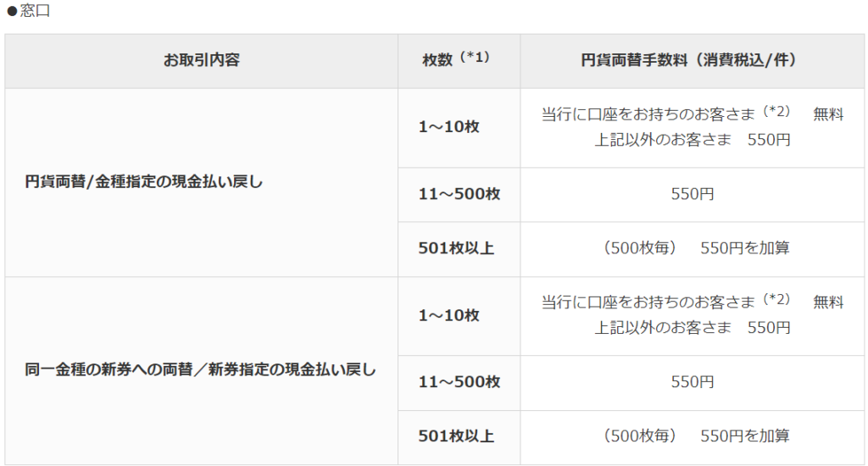The height and width of the screenshot is (466, 868).
Task: Click the ●窓口 section heading
Action: 28,10
